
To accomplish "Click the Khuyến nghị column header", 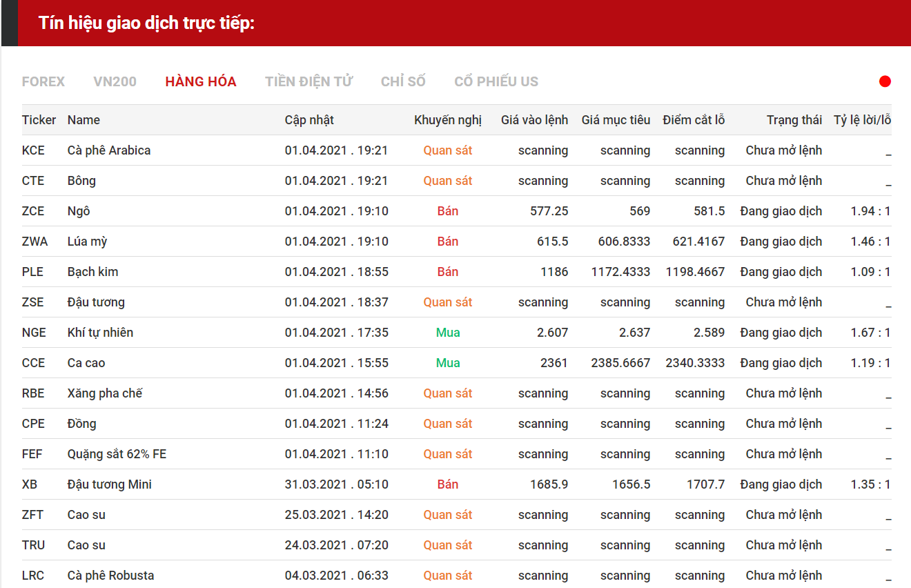I will 448,120.
